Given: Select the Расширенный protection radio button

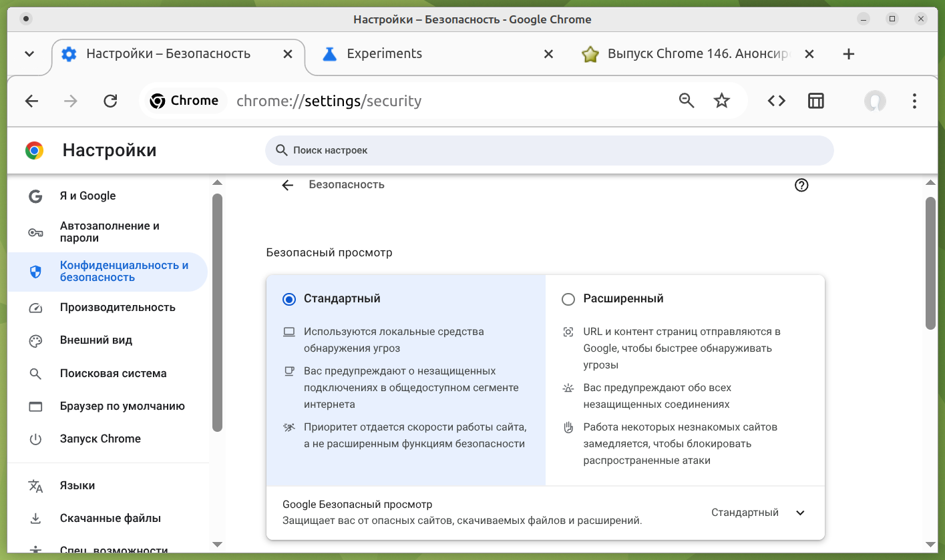Looking at the screenshot, I should click(568, 299).
